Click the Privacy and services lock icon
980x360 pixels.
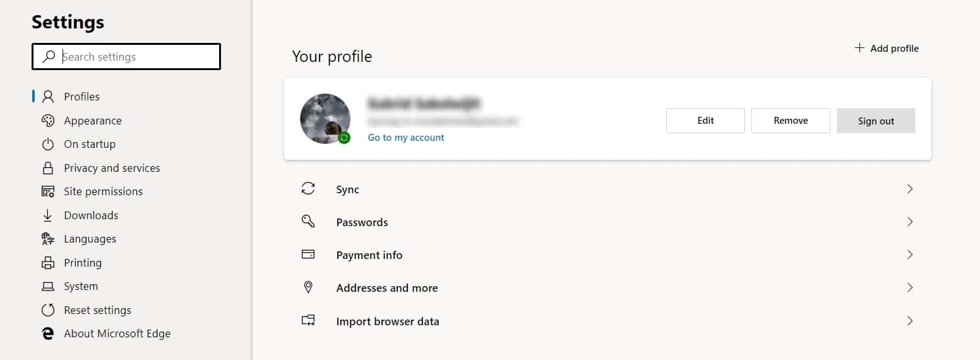coord(48,168)
